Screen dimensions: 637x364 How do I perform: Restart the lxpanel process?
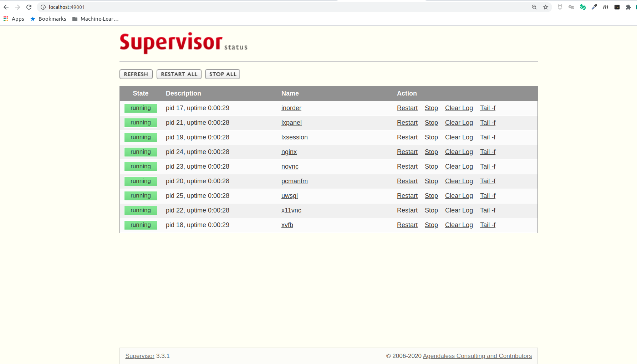(407, 123)
